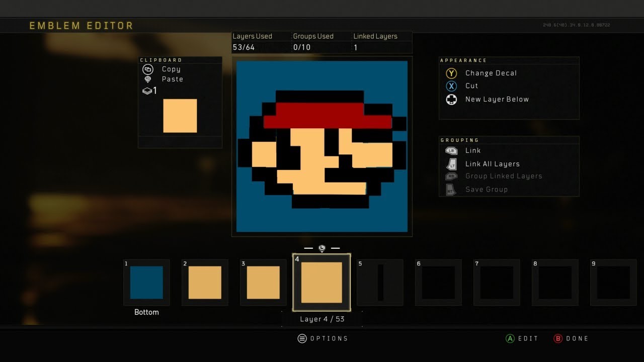The width and height of the screenshot is (644, 362).
Task: Click the APPEARANCE panel header
Action: pos(464,60)
